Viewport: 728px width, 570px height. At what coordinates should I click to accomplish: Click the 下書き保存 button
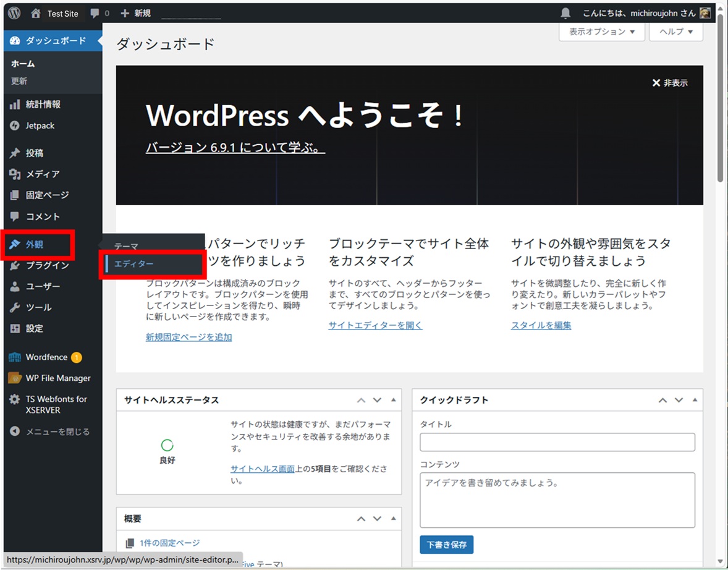446,545
